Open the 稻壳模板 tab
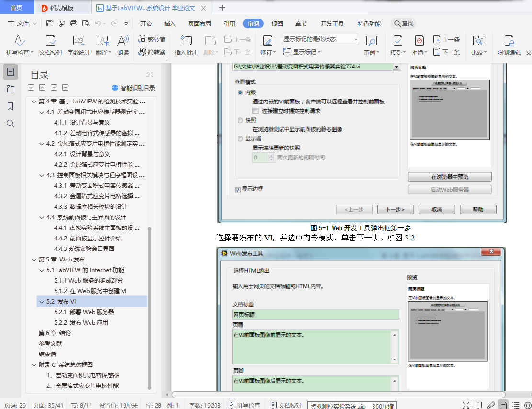Screen dimensions: 532x409 coord(63,8)
